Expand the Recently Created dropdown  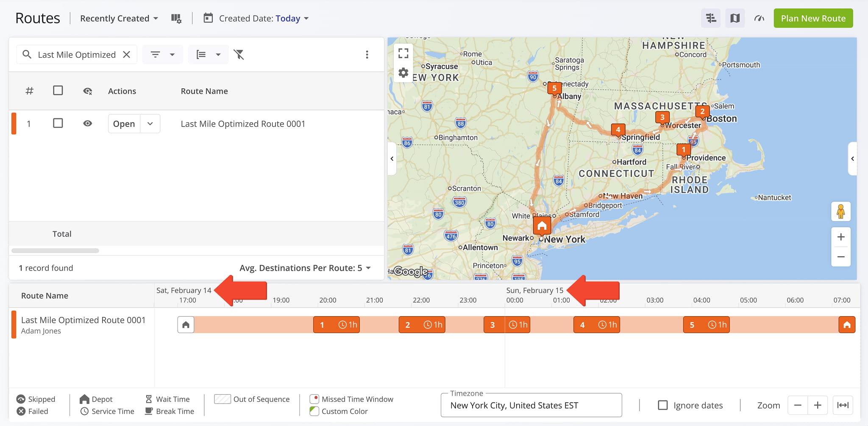click(x=119, y=19)
